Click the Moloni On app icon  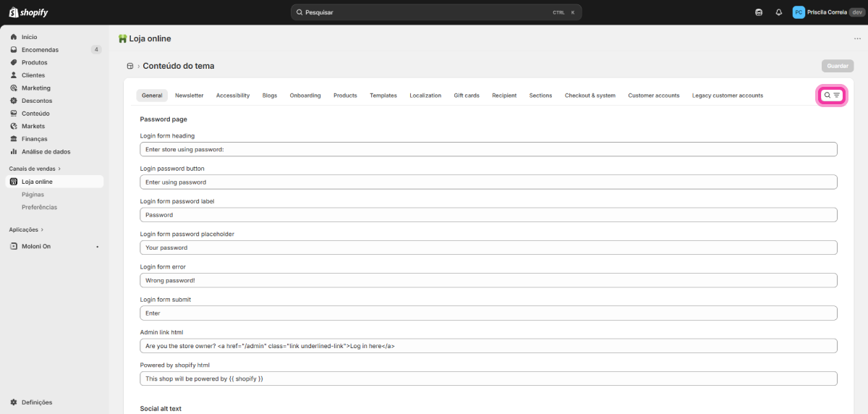14,246
